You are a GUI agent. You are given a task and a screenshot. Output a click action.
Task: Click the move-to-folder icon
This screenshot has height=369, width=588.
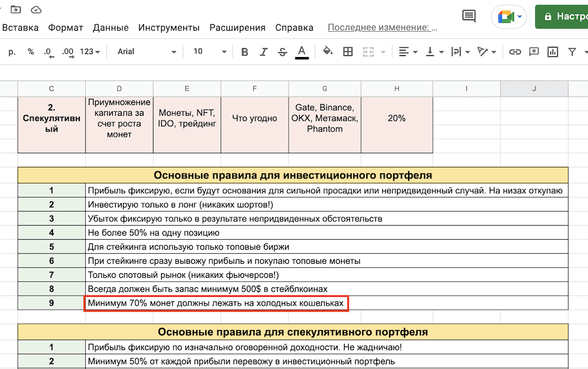coord(16,10)
